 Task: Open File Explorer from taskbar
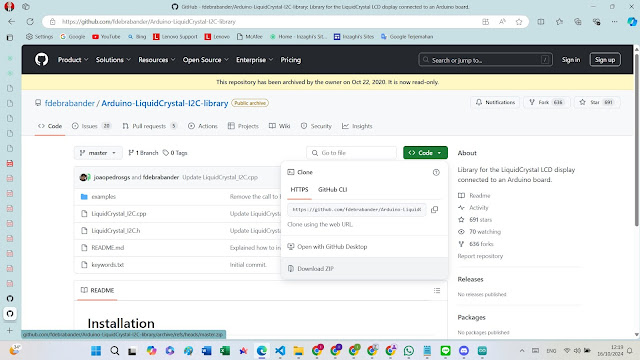(298, 351)
